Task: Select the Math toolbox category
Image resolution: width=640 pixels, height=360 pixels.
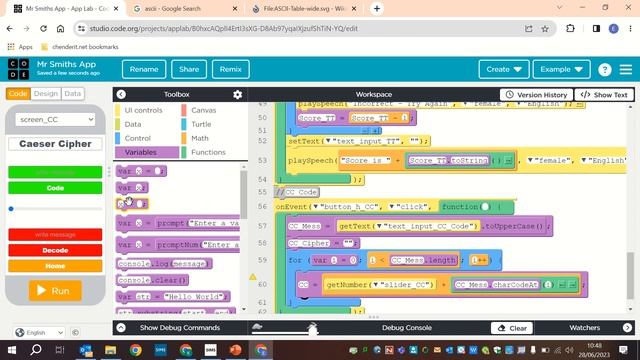Action: coord(200,138)
